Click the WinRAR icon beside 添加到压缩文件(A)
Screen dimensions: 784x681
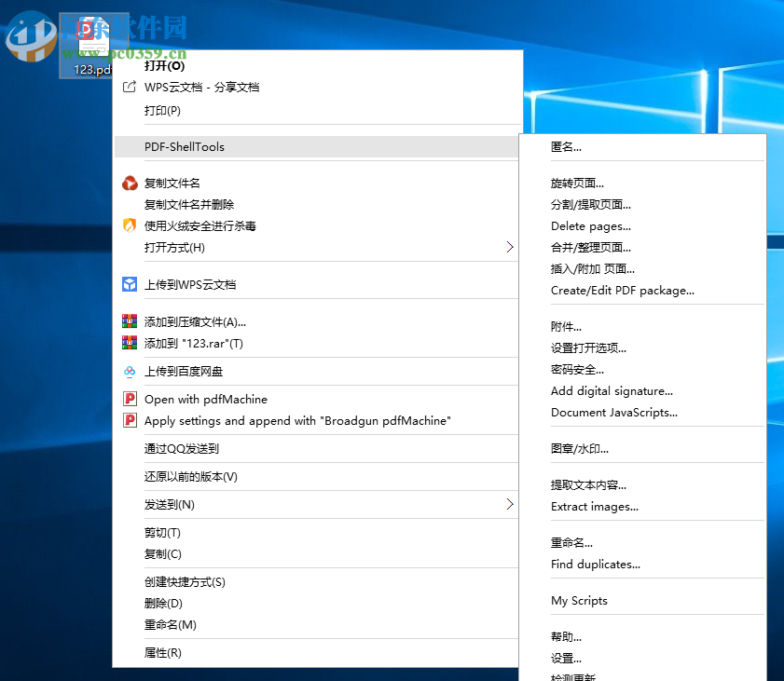pyautogui.click(x=130, y=320)
